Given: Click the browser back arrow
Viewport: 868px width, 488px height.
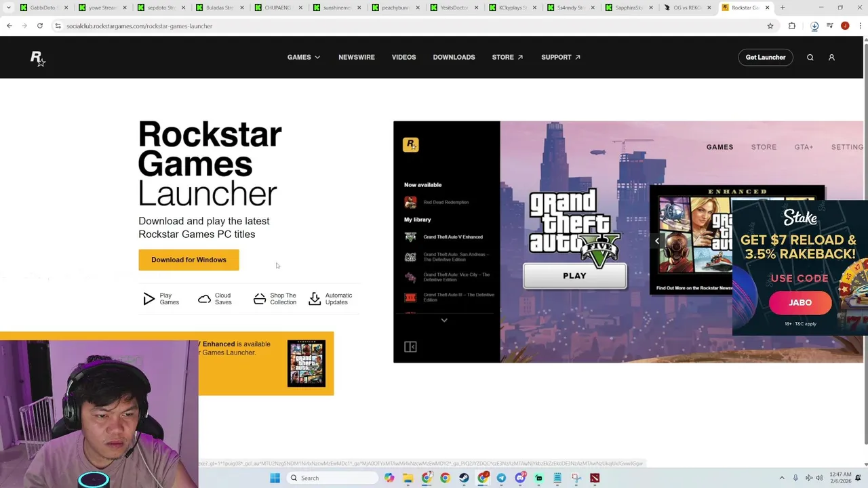Looking at the screenshot, I should [9, 26].
